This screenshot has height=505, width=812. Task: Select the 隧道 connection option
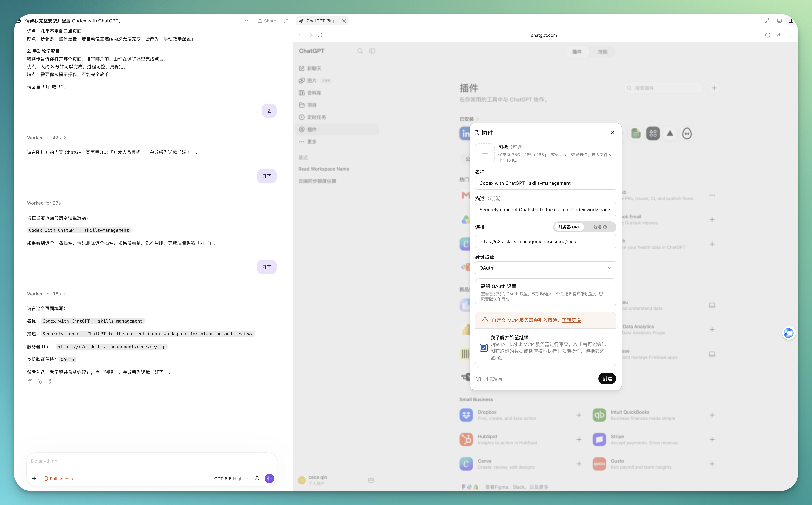[x=600, y=227]
